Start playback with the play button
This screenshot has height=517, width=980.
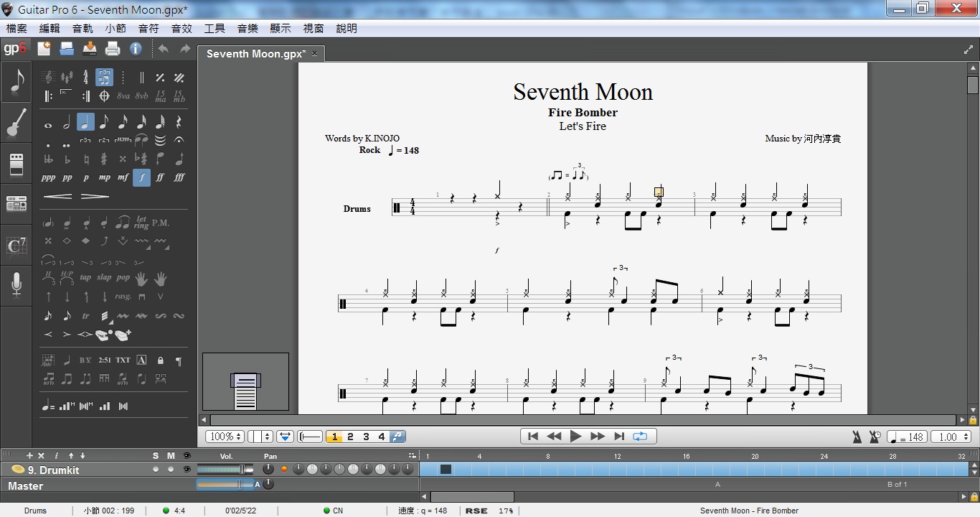pos(575,437)
